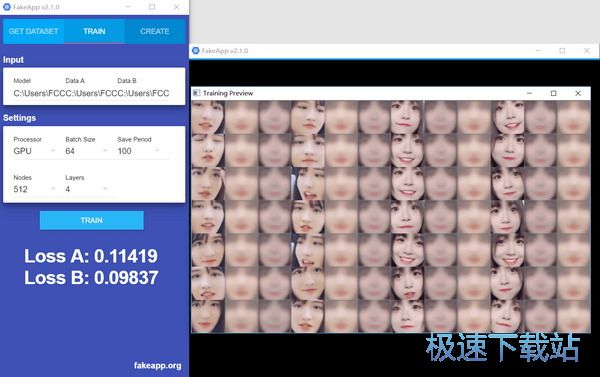Image resolution: width=600 pixels, height=377 pixels.
Task: Start training with the TRAIN button
Action: click(92, 220)
